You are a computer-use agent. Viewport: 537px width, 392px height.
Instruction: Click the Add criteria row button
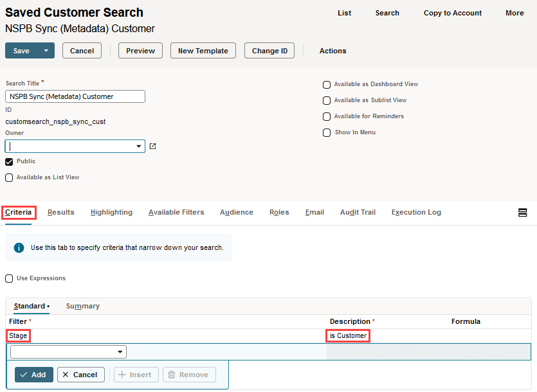pyautogui.click(x=34, y=375)
